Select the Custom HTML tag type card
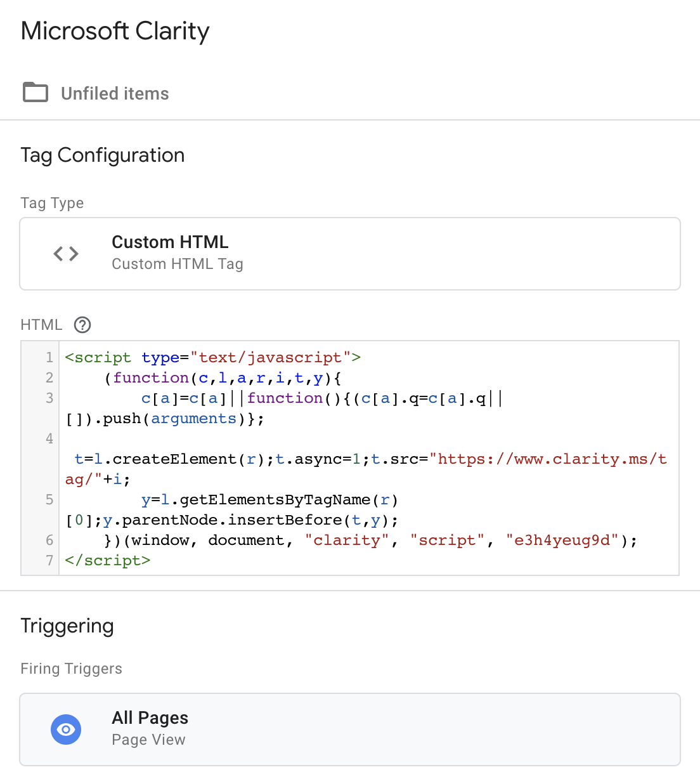Screen dimensions: 700x779 click(350, 254)
